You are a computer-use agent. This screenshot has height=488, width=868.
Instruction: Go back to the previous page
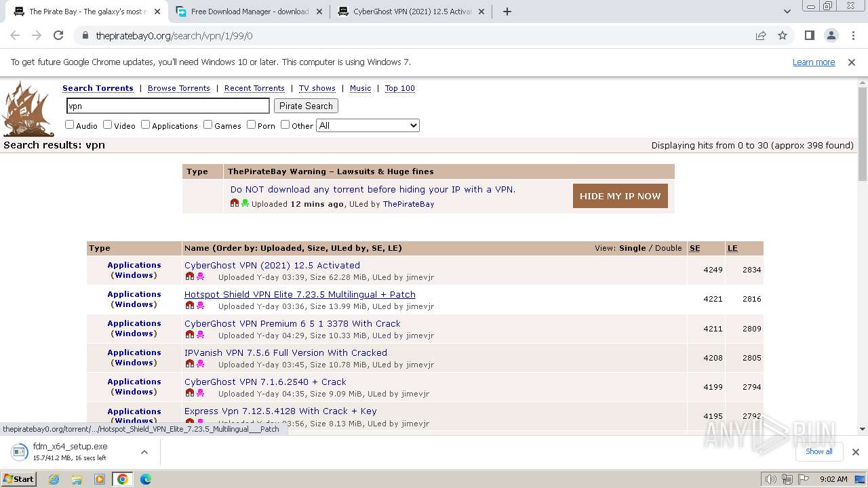15,36
